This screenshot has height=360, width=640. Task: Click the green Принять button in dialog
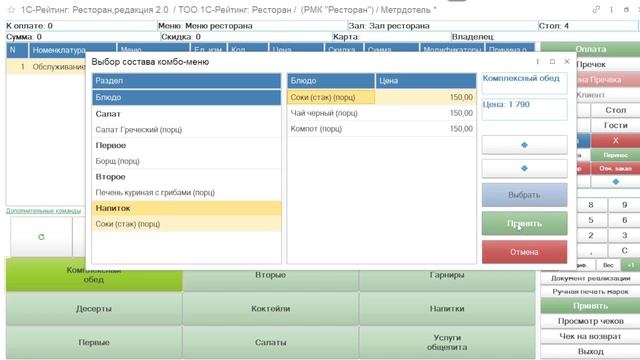pyautogui.click(x=524, y=224)
